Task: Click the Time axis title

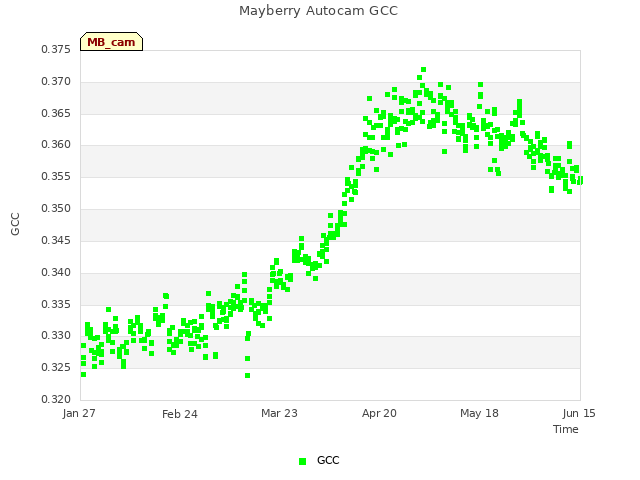Action: [x=566, y=429]
